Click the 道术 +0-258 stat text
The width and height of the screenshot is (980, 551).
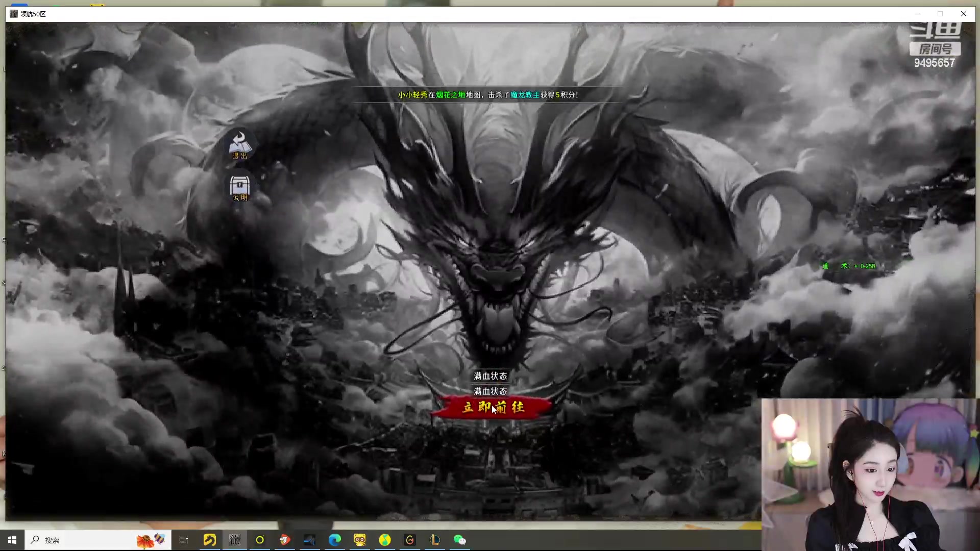click(848, 266)
